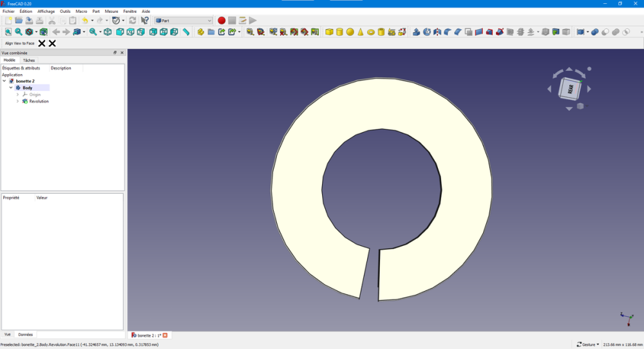Click the torus primitive icon

370,32
